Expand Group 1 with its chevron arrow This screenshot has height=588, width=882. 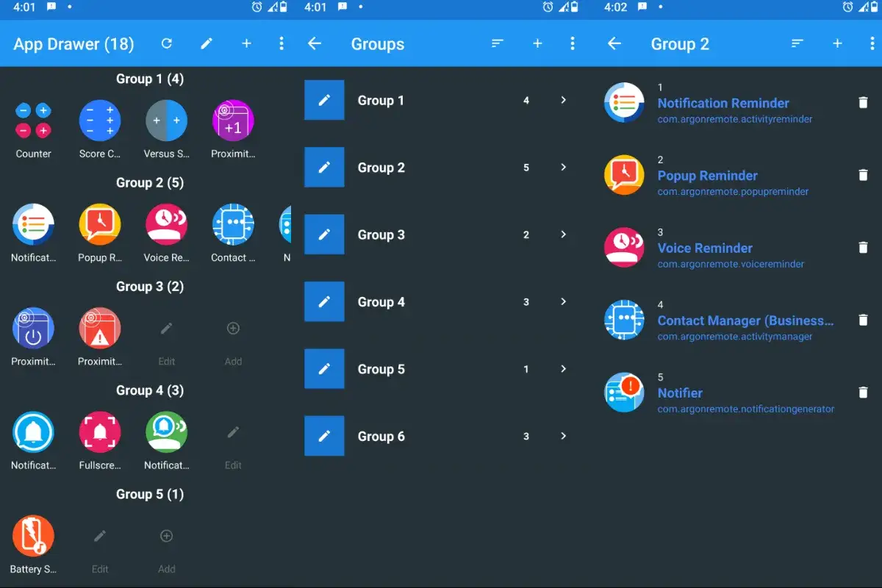[563, 100]
